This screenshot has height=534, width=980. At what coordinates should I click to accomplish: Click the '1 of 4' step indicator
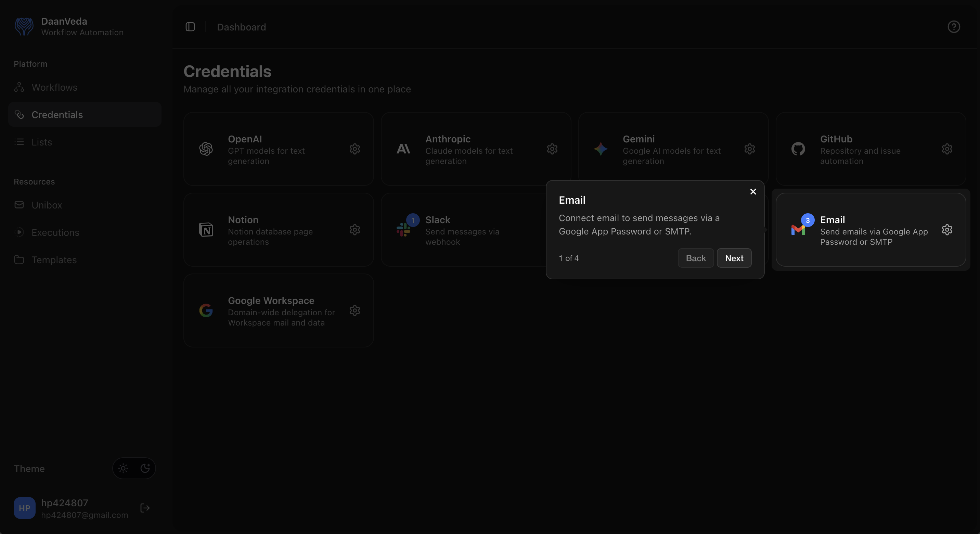[568, 258]
